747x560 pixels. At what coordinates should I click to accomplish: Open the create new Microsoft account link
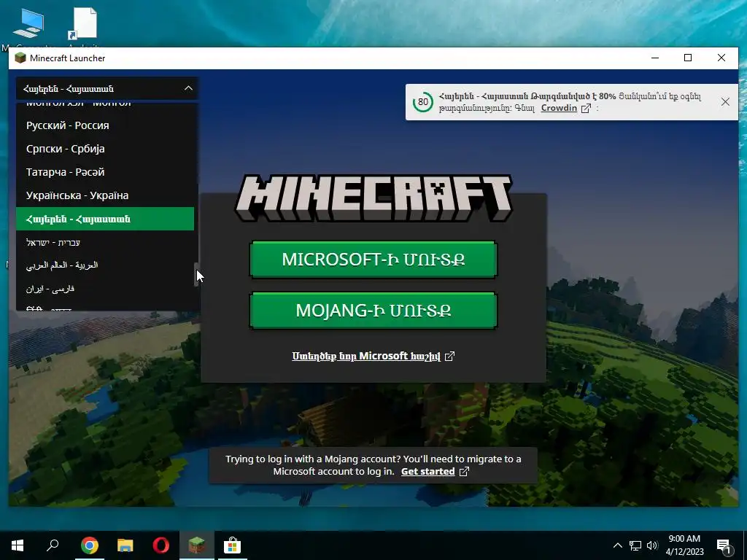tap(366, 356)
